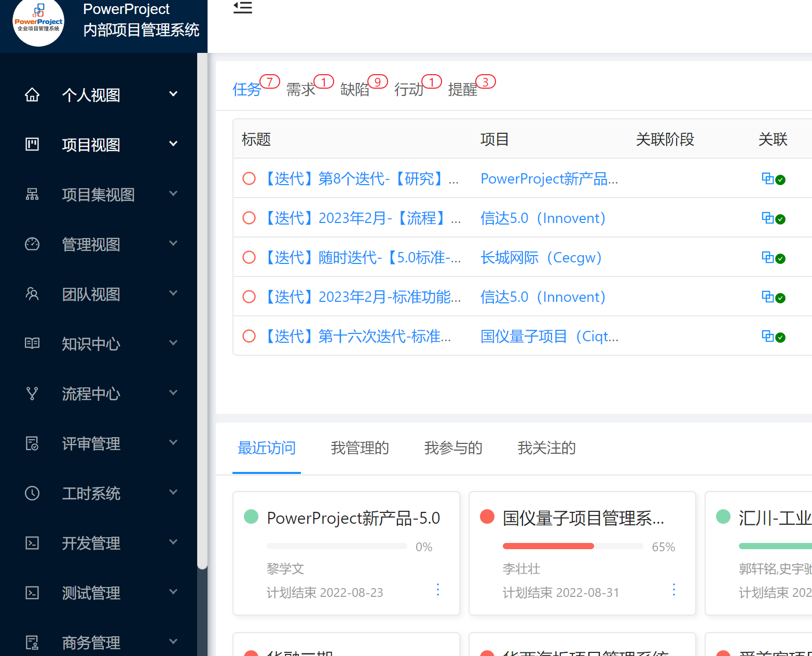The image size is (812, 656).
Task: Expand the 项目视图 menu chevron
Action: [x=173, y=144]
